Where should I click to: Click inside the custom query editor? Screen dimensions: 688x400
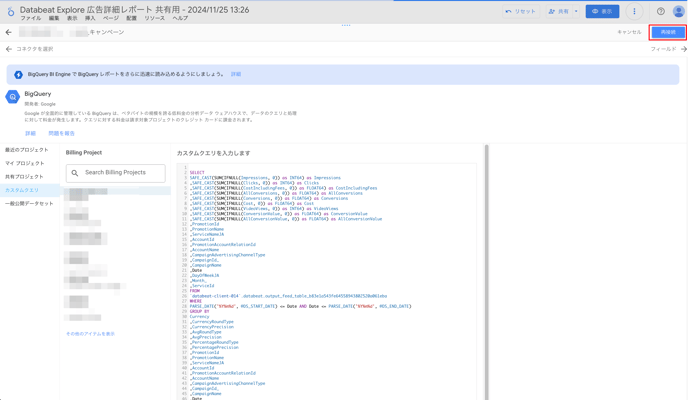pos(327,281)
